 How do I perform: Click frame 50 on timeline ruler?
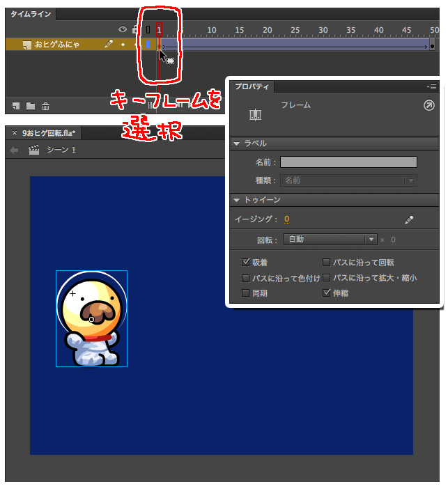pos(434,30)
